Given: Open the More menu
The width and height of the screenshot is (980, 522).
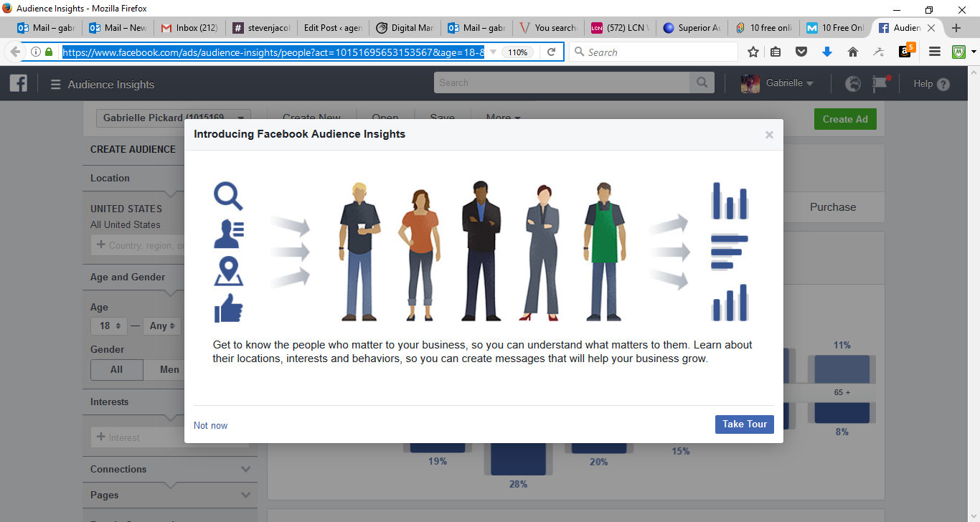Looking at the screenshot, I should 503,118.
